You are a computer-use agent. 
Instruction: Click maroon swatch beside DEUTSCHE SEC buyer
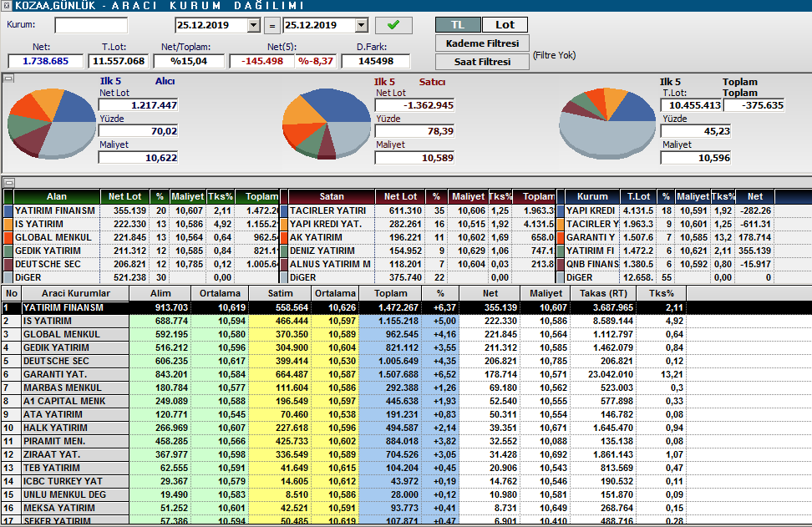[8, 264]
